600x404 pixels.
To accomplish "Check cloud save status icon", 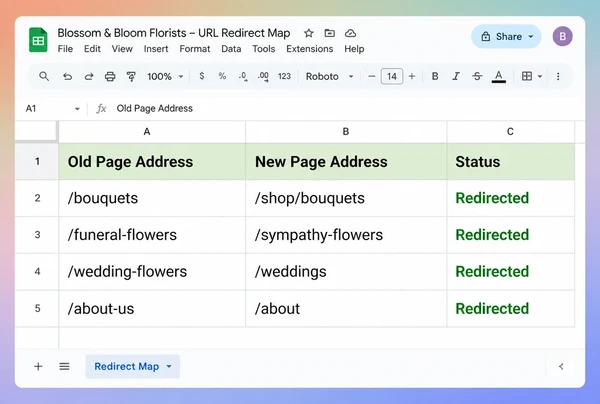I will click(350, 33).
